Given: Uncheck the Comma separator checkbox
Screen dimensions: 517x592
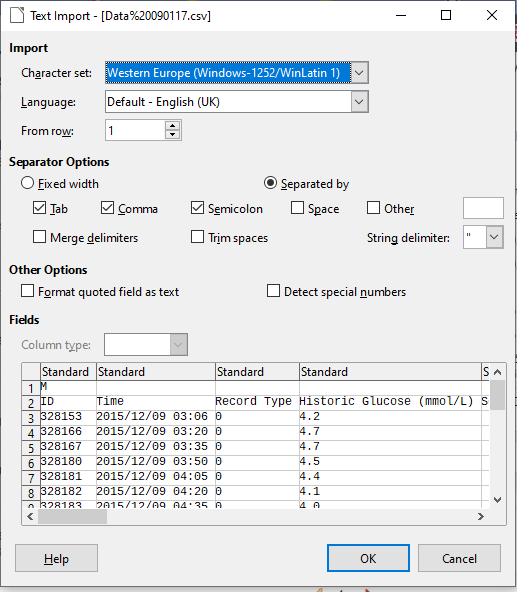Looking at the screenshot, I should coord(108,208).
